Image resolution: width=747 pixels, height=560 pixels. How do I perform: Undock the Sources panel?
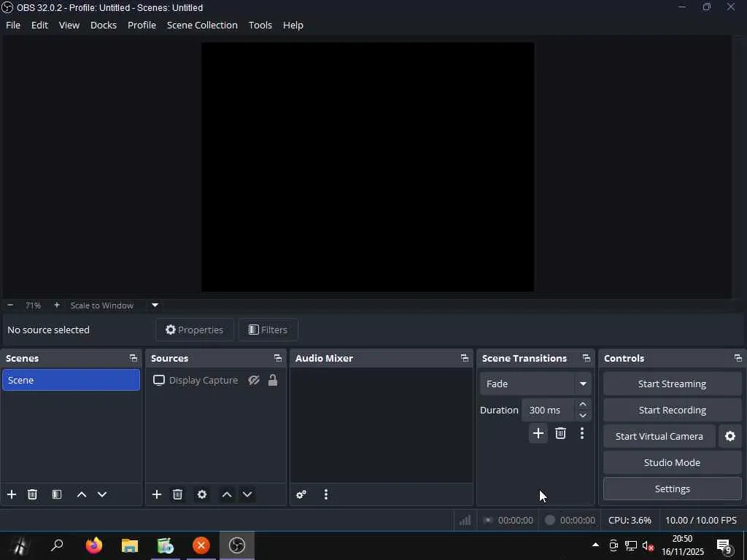point(278,358)
